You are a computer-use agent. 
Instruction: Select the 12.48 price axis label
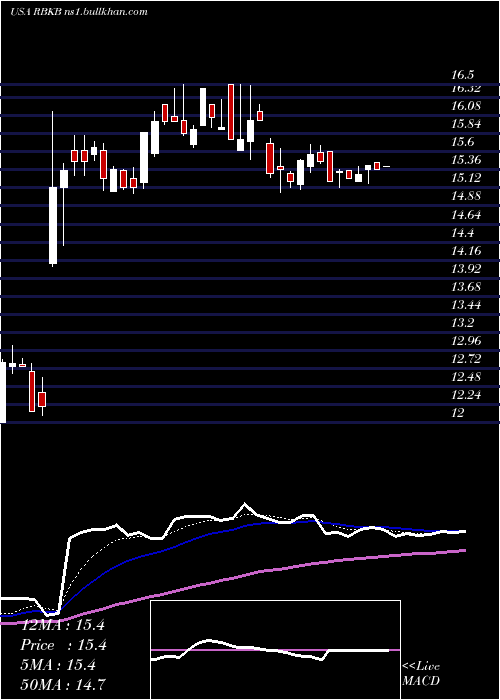466,377
